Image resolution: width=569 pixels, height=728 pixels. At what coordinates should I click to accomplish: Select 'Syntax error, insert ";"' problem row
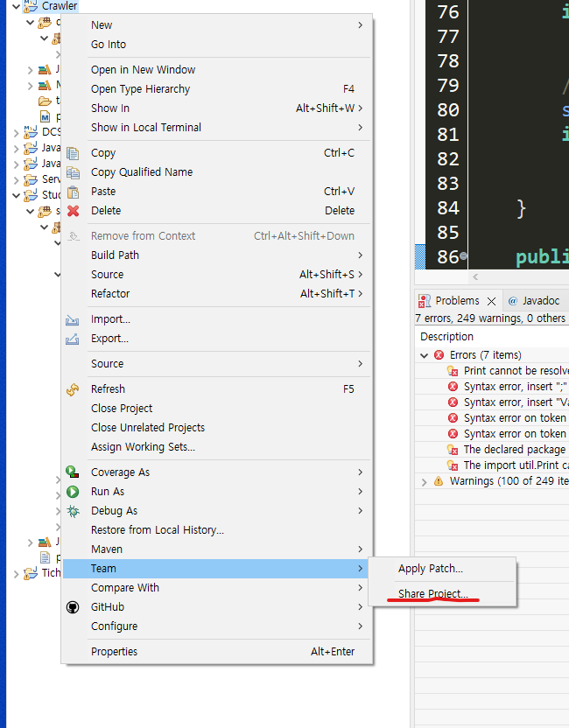point(492,387)
